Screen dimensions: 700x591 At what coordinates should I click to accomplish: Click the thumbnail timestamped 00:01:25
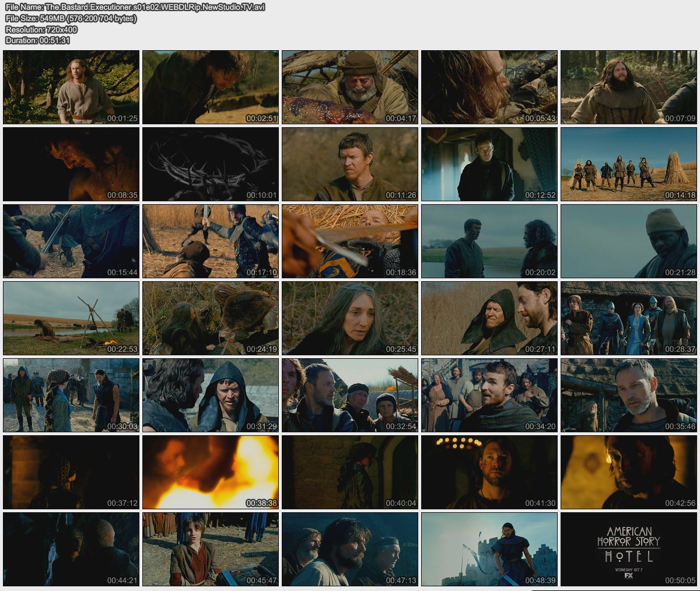71,87
